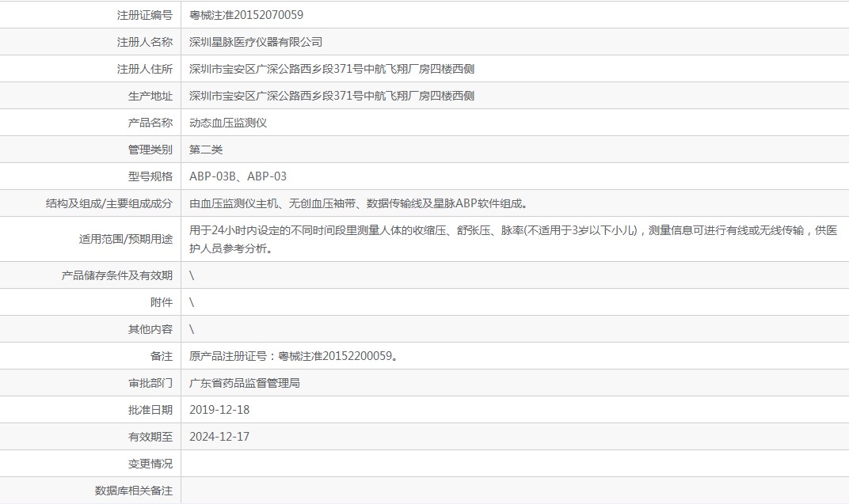849x504 pixels.
Task: Select approval date 2019-12-18
Action: [x=219, y=410]
